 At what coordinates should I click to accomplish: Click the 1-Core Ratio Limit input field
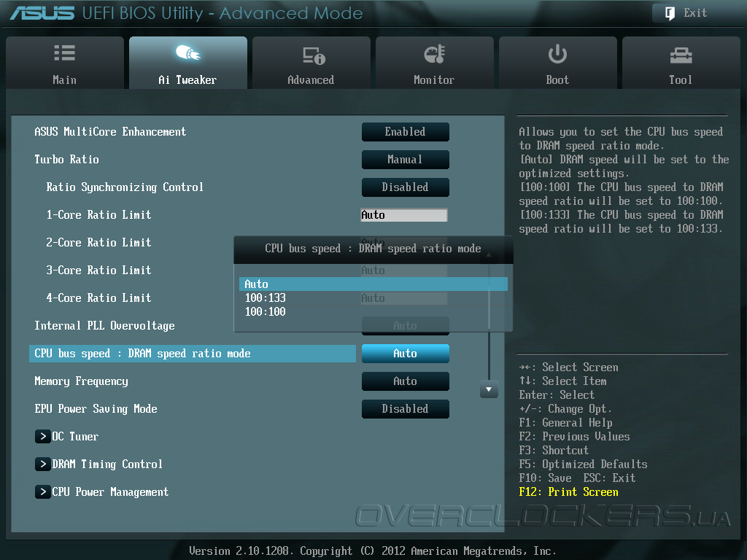coord(404,215)
